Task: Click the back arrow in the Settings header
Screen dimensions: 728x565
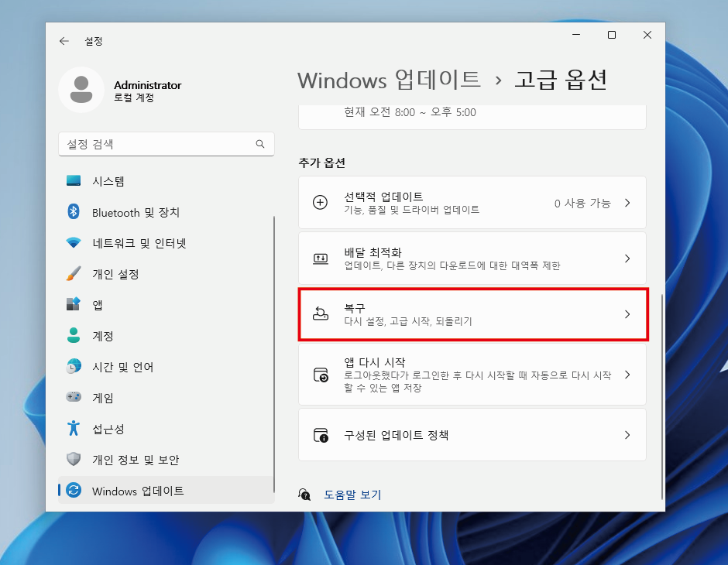Action: (64, 41)
